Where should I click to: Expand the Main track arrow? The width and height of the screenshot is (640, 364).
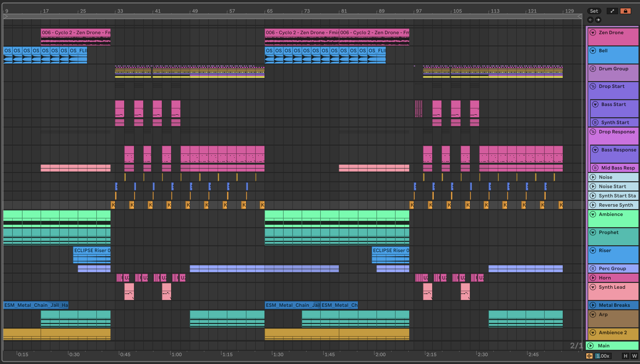click(x=591, y=346)
